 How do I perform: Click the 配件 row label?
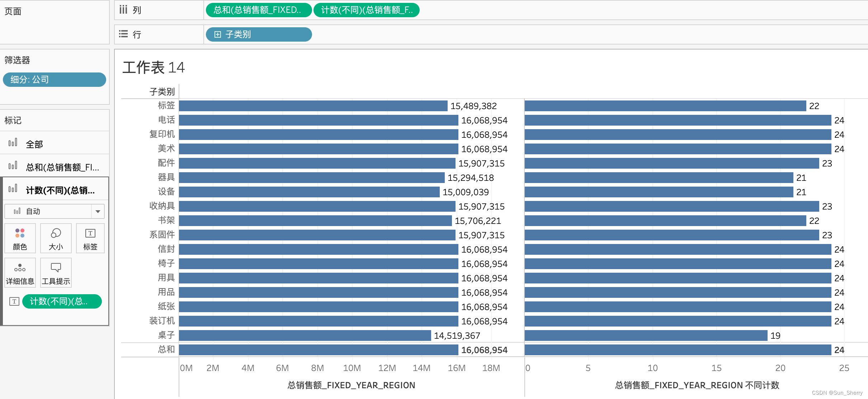point(166,163)
